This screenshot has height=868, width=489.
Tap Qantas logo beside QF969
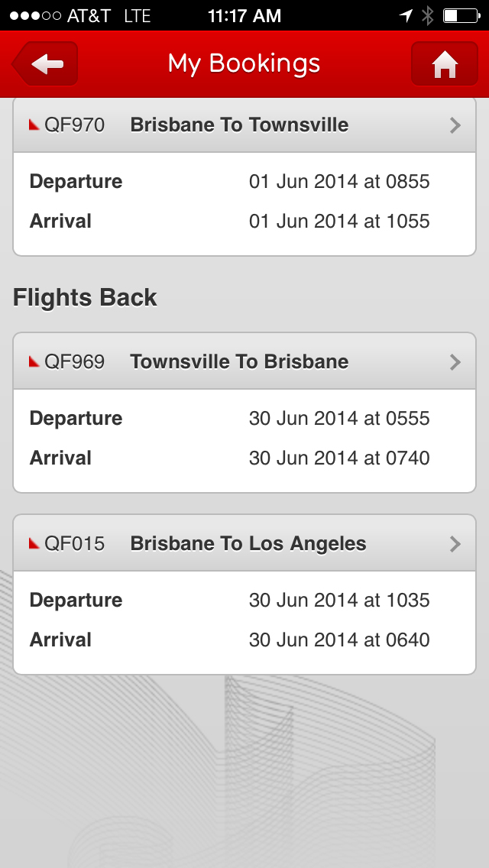tap(34, 361)
